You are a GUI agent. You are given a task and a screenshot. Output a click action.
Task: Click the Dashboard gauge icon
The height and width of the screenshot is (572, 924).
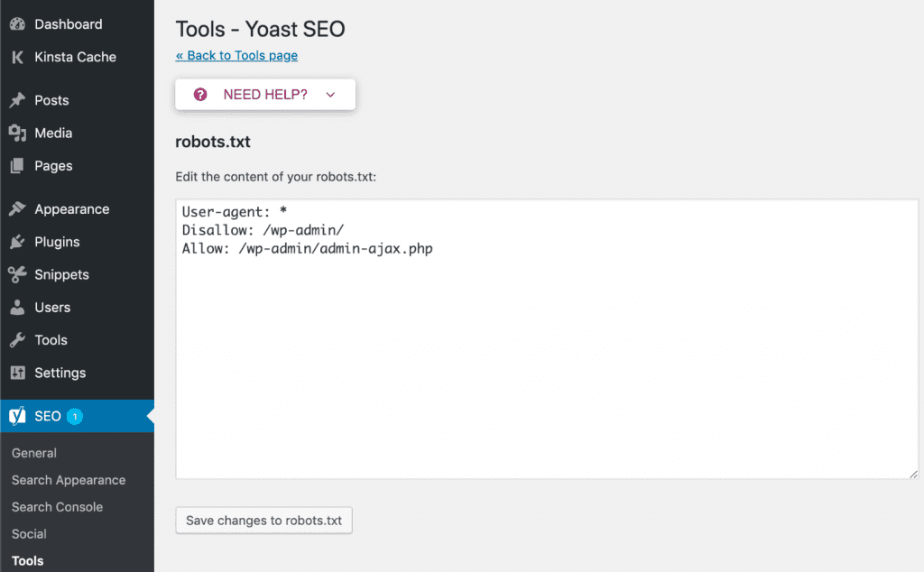click(17, 24)
